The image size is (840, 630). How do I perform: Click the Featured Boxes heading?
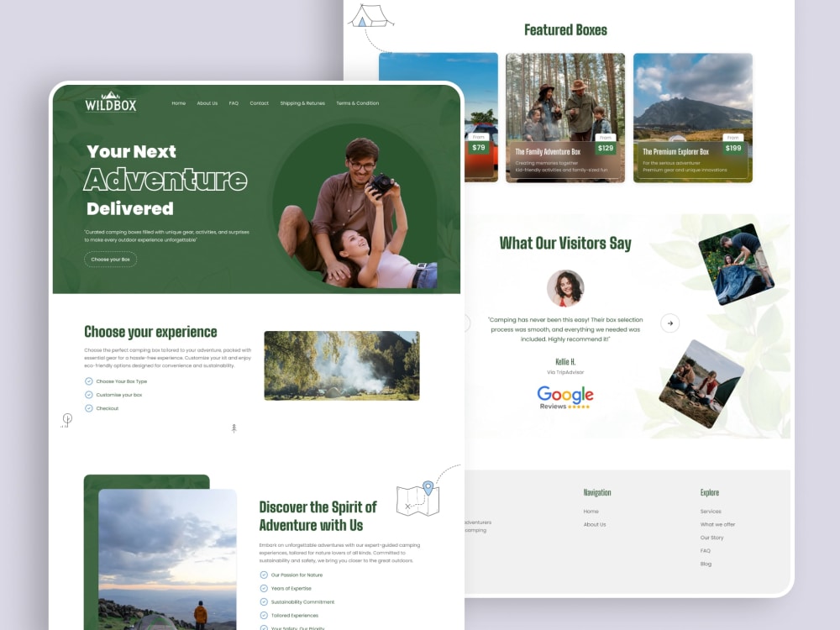(565, 30)
